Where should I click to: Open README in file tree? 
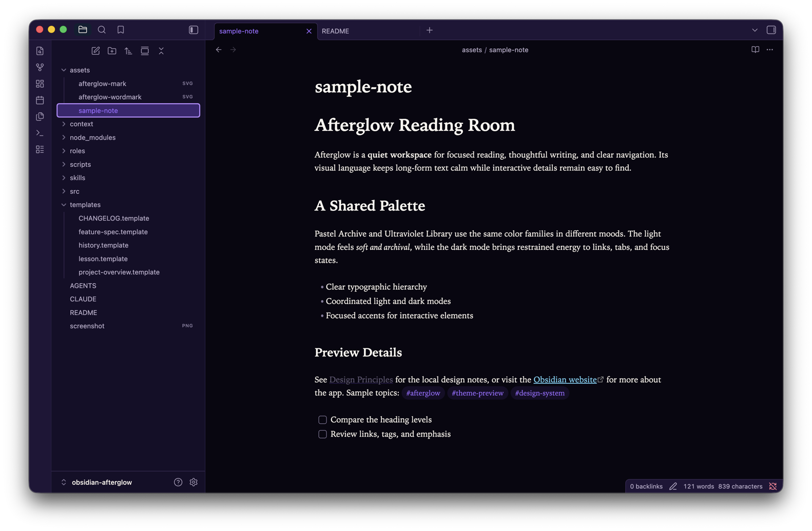[128, 312]
